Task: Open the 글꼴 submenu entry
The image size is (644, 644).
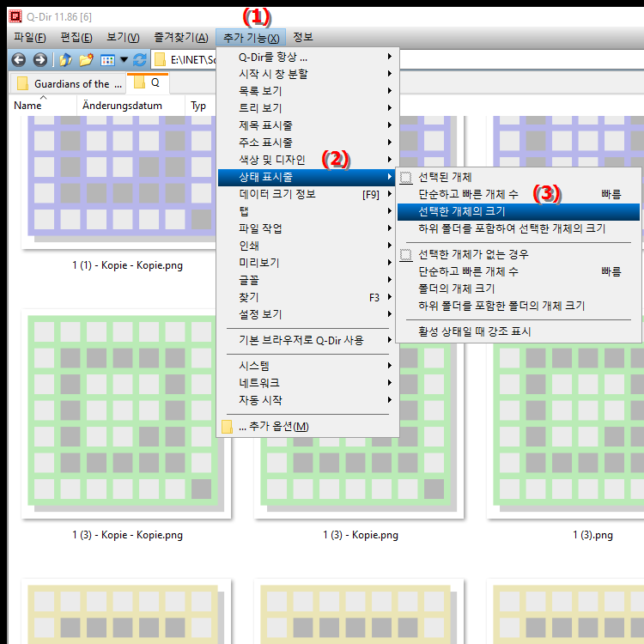Action: coord(308,280)
